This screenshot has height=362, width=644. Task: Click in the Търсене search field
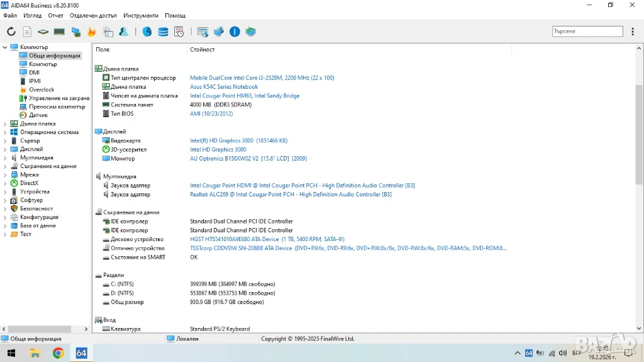pos(587,31)
